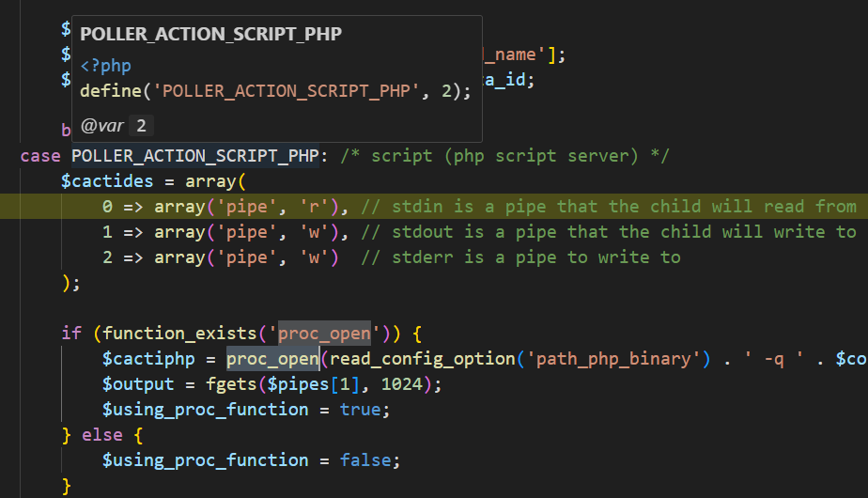Click the @var tag in the tooltip
Viewport: 868px width, 498px height.
point(101,126)
